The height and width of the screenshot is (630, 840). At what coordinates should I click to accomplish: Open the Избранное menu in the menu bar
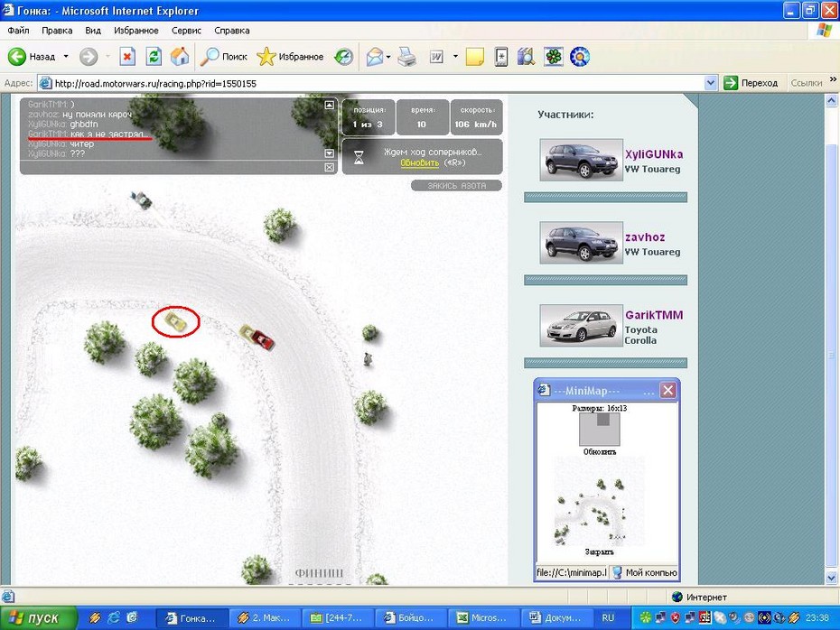(136, 31)
